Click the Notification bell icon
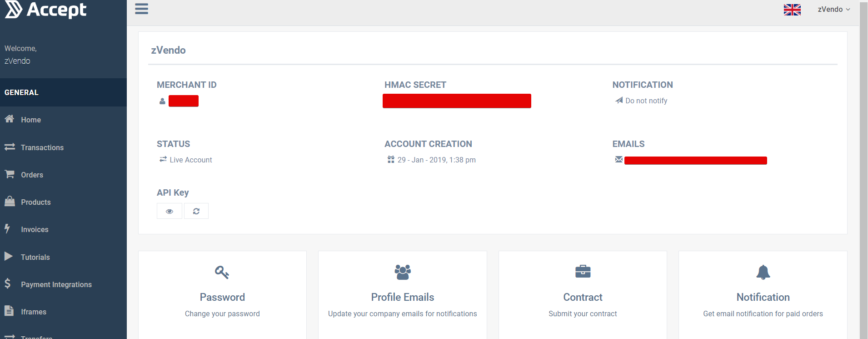868x339 pixels. click(x=763, y=272)
